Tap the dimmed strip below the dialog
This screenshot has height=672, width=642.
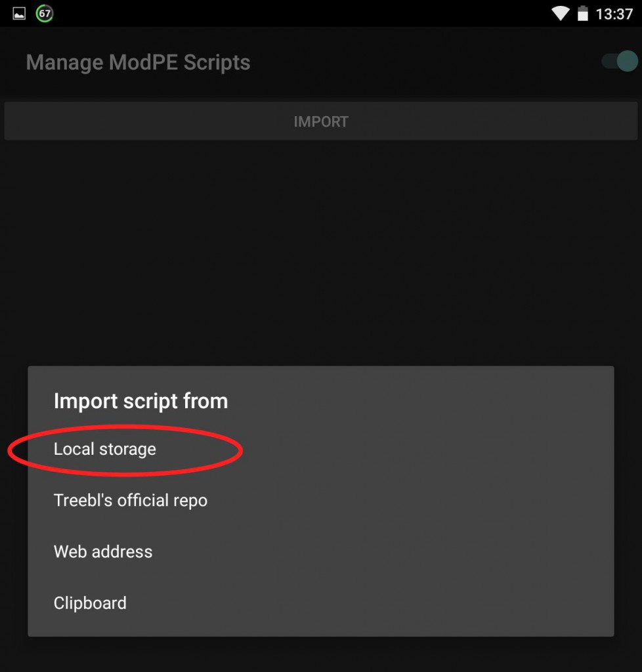[x=321, y=654]
